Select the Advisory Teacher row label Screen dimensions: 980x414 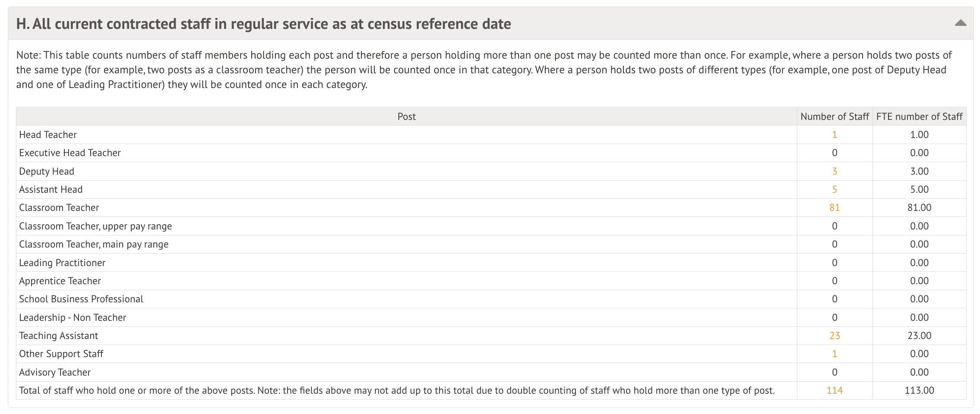tap(55, 372)
